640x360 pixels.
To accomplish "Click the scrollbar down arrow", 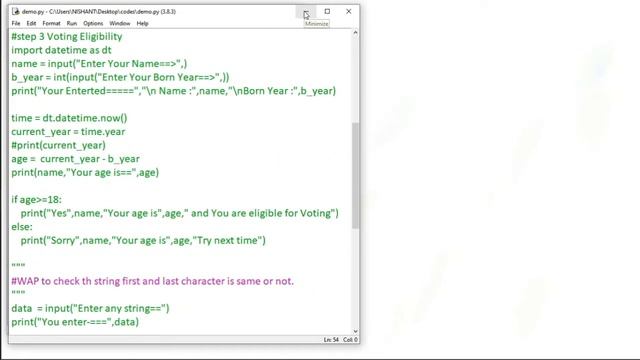I will (x=355, y=331).
